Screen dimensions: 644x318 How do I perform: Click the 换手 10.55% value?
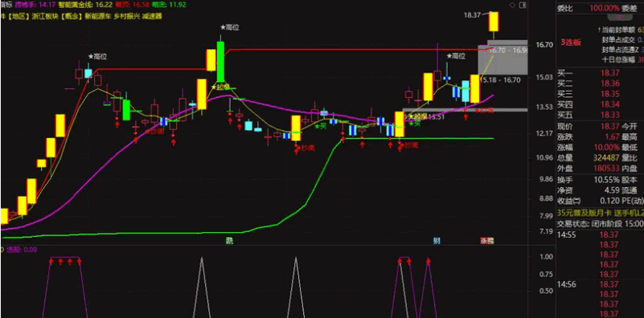pyautogui.click(x=607, y=180)
